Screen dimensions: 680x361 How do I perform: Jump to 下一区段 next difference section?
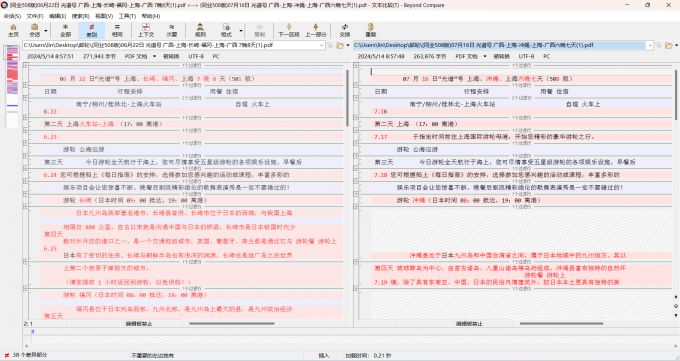[x=289, y=30]
